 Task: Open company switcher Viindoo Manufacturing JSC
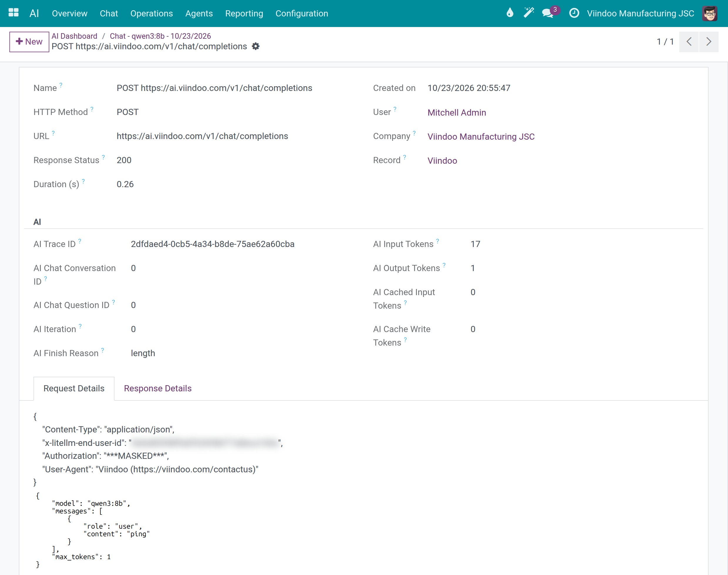(x=640, y=13)
